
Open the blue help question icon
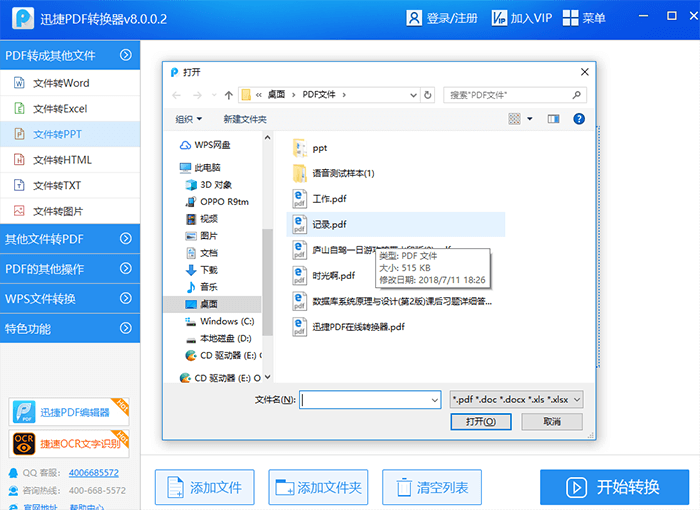pos(579,119)
